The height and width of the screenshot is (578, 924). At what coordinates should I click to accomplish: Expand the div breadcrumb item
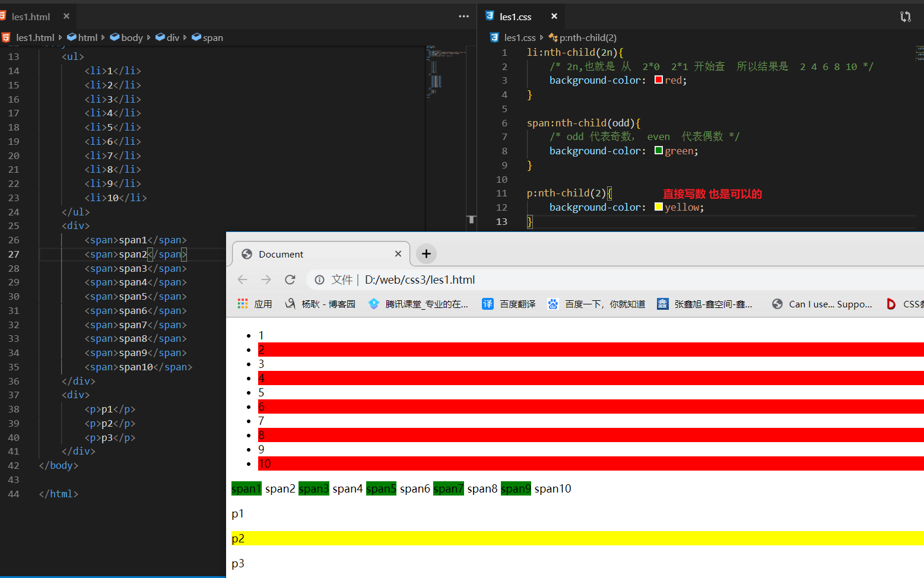tap(172, 37)
